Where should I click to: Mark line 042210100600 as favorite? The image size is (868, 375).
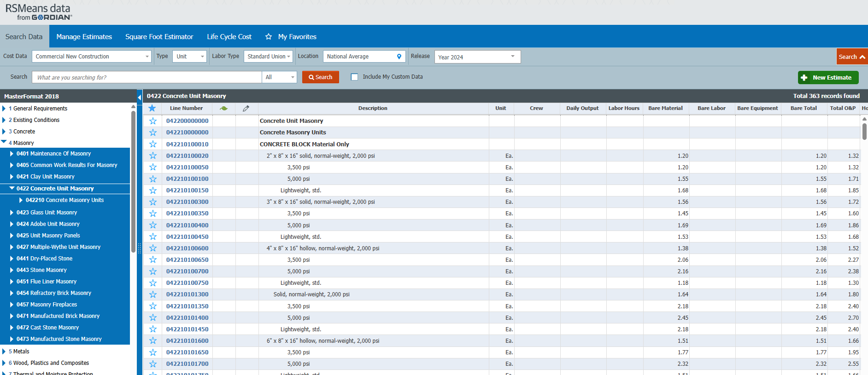pos(152,248)
